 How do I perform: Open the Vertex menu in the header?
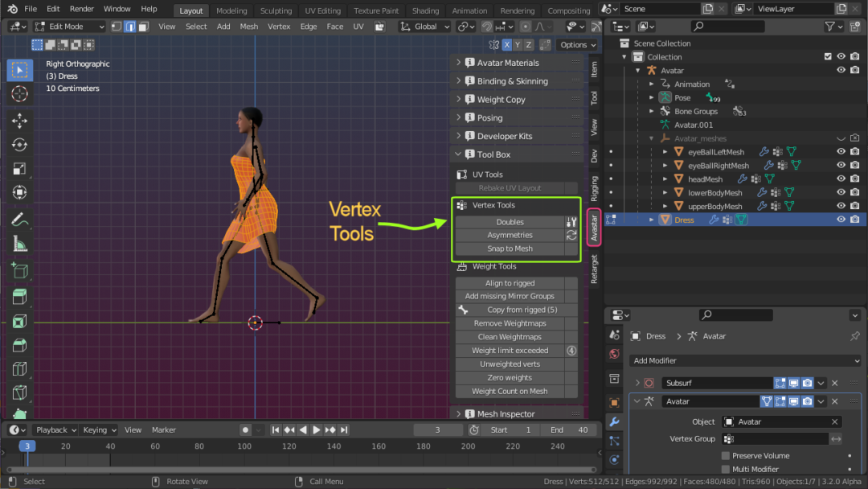(x=279, y=26)
